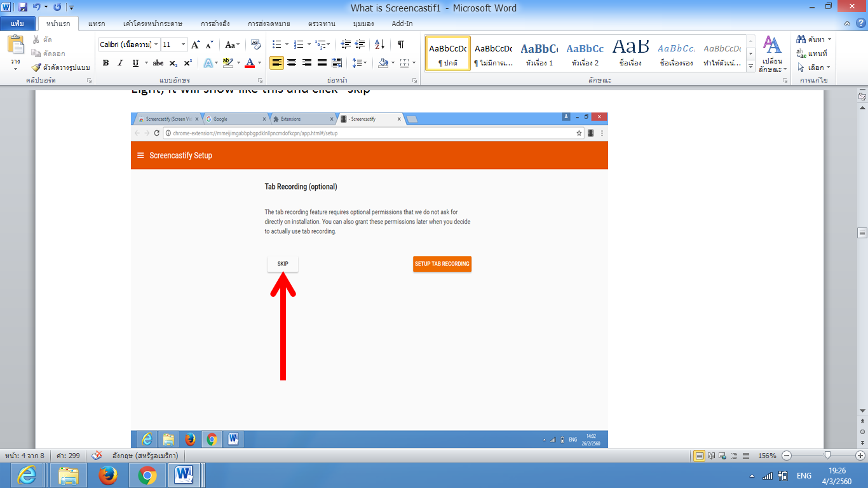Screen dimensions: 868x488
Task: Apply red font color (A) button
Action: coord(249,63)
